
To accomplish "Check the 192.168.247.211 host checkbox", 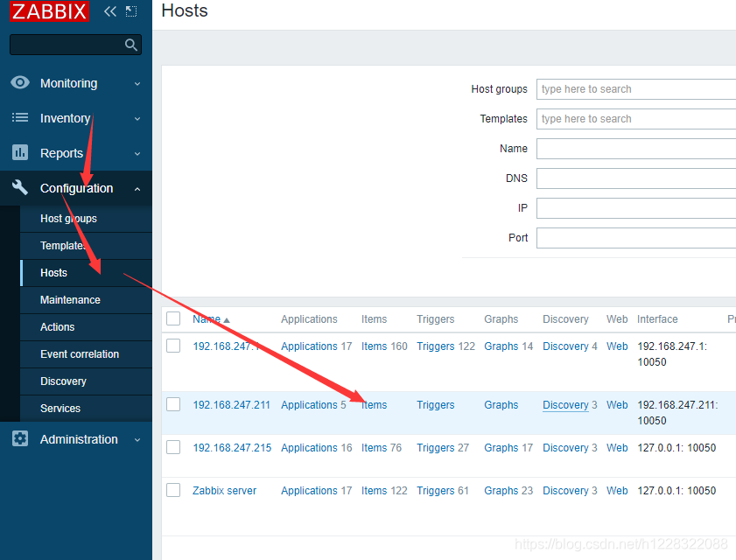I will pyautogui.click(x=173, y=404).
